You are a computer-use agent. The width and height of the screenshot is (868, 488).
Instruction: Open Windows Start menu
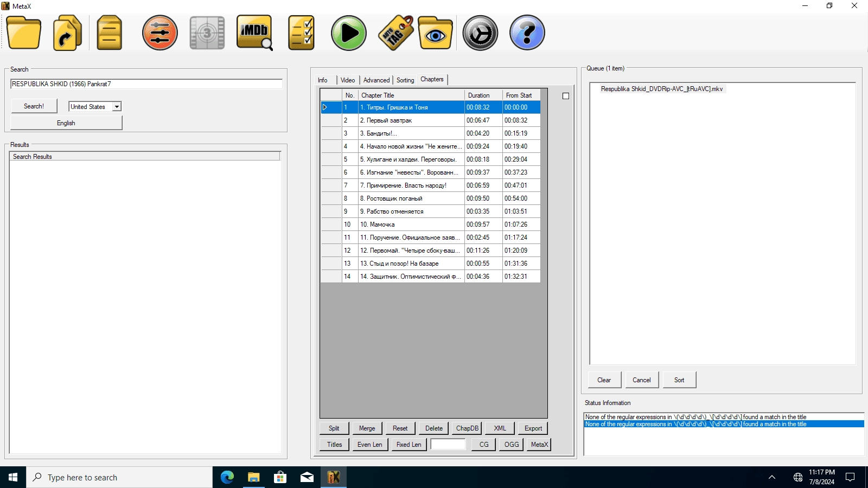13,477
